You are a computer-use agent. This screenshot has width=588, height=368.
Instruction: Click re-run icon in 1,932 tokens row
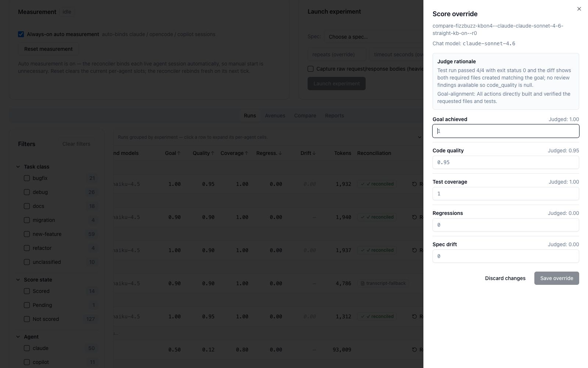415,184
